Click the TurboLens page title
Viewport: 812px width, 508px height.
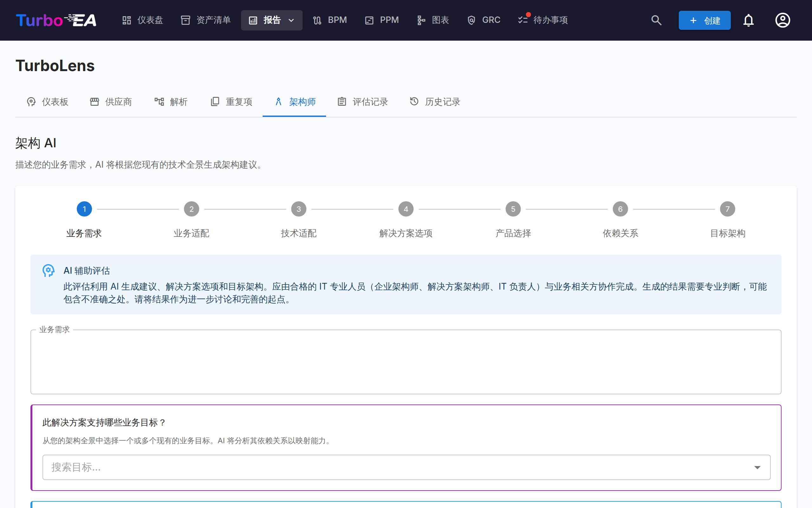point(55,65)
